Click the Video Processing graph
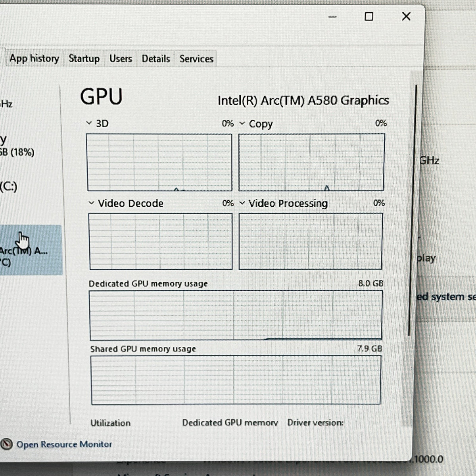This screenshot has height=476, width=476. (311, 241)
